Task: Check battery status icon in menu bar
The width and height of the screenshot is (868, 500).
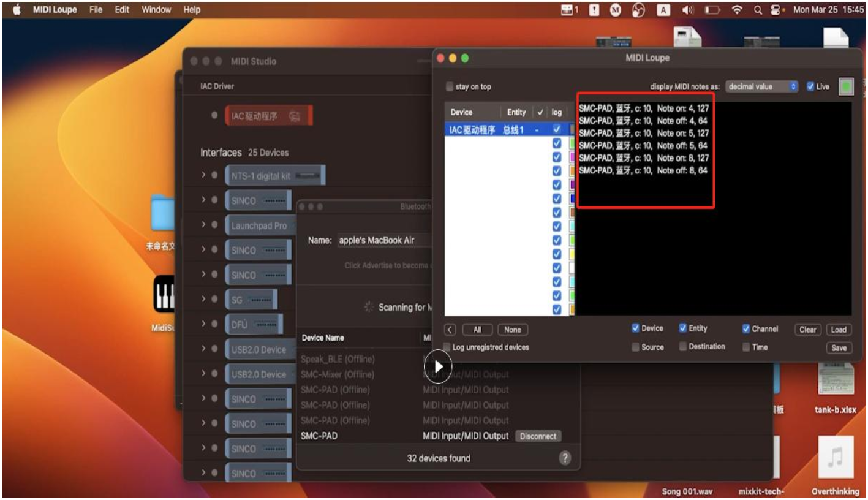Action: (712, 10)
